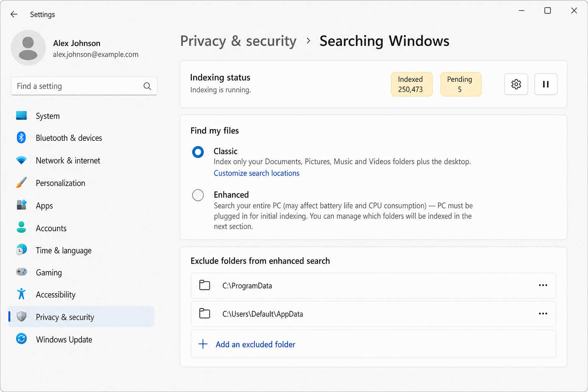Click 'Indexing is running.' status text
Image resolution: width=588 pixels, height=392 pixels.
(x=220, y=90)
